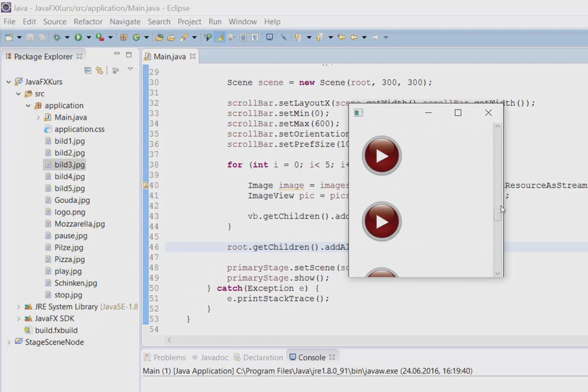Image resolution: width=588 pixels, height=392 pixels.
Task: Collapse all items in Package Explorer
Action: 88,70
